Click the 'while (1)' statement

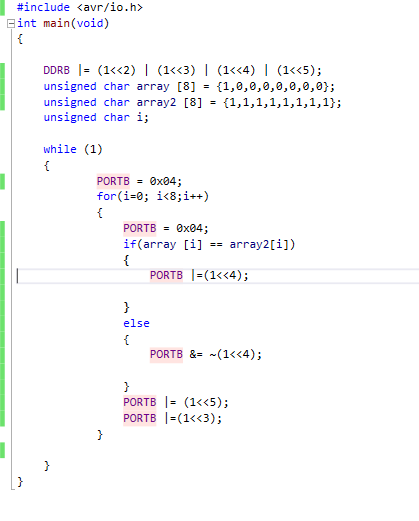pos(73,149)
